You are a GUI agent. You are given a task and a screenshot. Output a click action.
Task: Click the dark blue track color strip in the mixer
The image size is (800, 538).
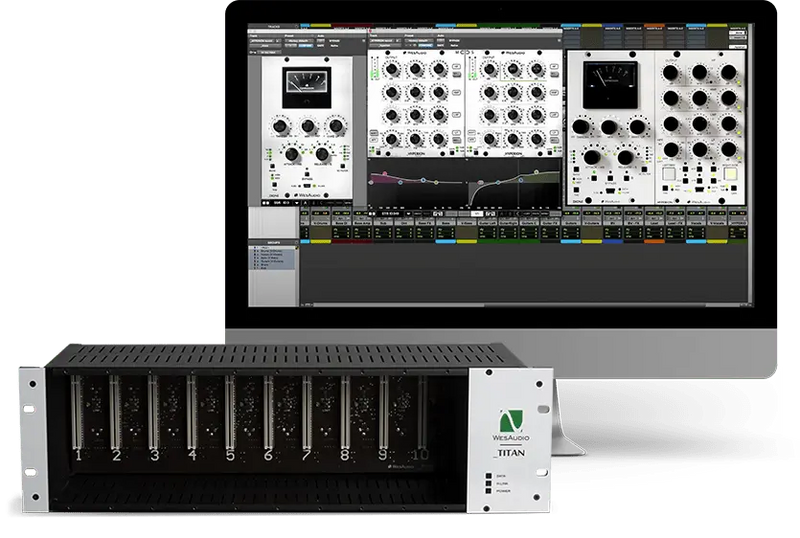[612, 241]
